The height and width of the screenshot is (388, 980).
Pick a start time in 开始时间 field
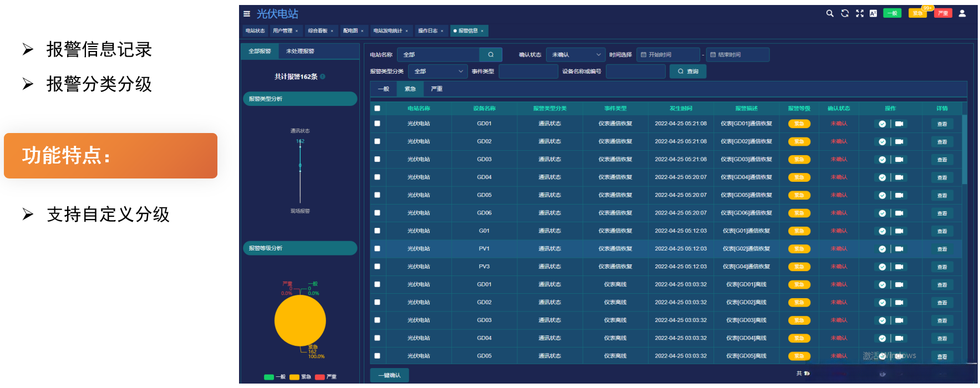668,54
